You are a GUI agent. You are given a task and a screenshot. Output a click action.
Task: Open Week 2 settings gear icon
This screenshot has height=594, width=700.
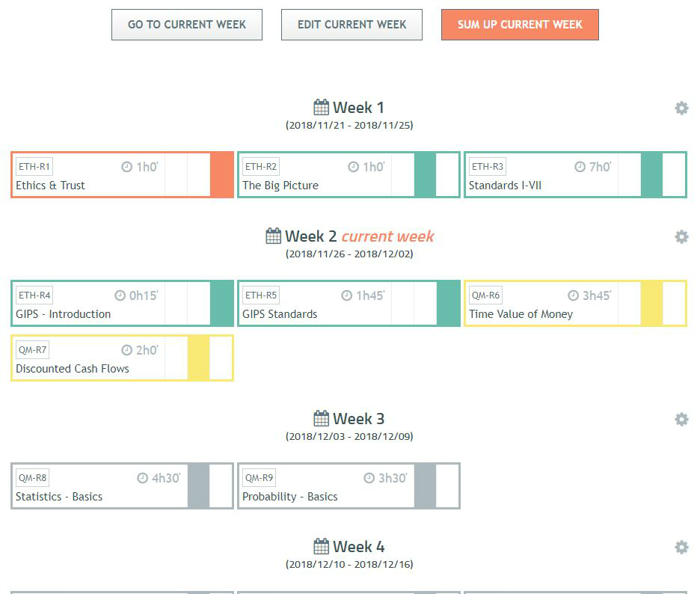[x=681, y=236]
